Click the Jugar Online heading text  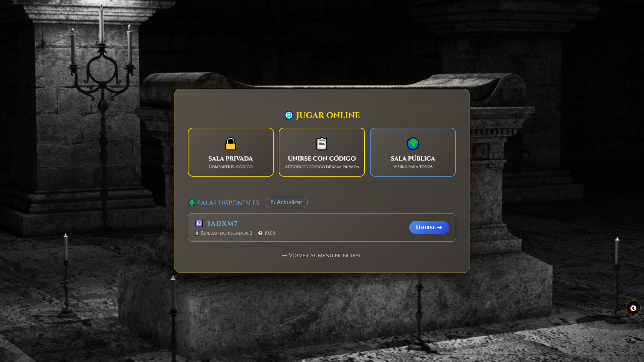[328, 115]
